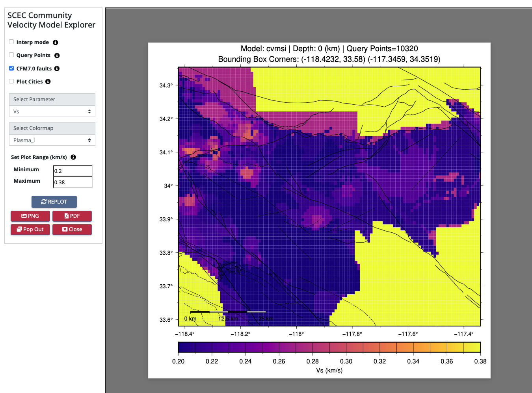Enable the Interp mode checkbox
Viewport: 532px width, 393px height.
click(x=11, y=42)
